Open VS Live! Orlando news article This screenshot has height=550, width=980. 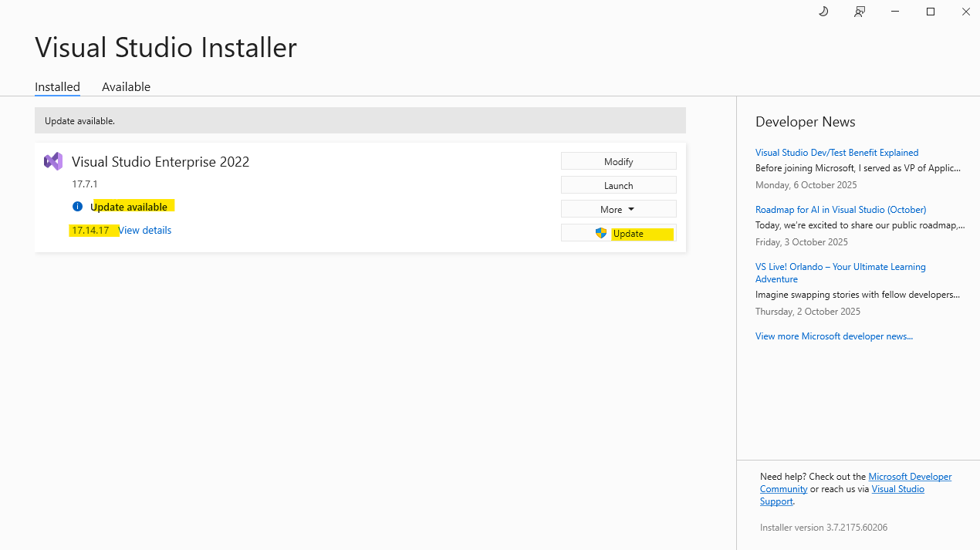pyautogui.click(x=840, y=273)
